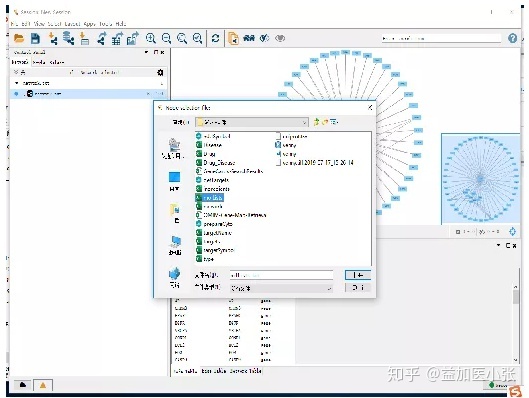Select the highlighted molLists file
This screenshot has width=529, height=398.
pos(209,198)
